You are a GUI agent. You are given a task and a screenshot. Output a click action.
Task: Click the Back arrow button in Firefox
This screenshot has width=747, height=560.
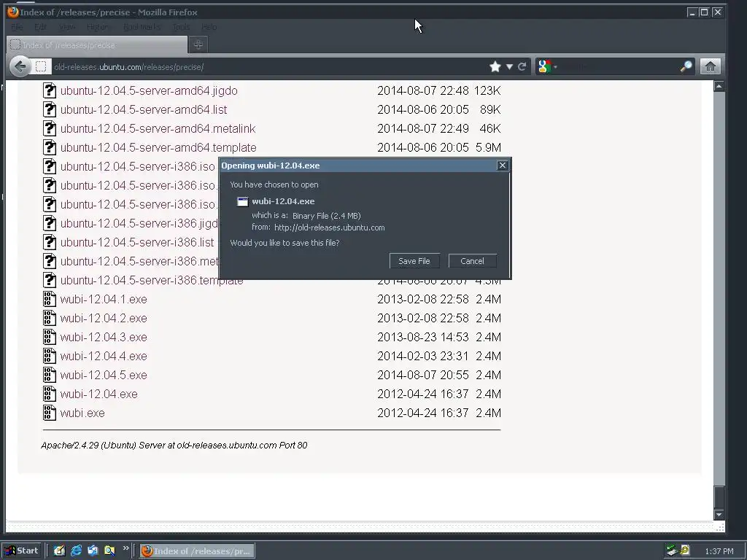tap(20, 66)
